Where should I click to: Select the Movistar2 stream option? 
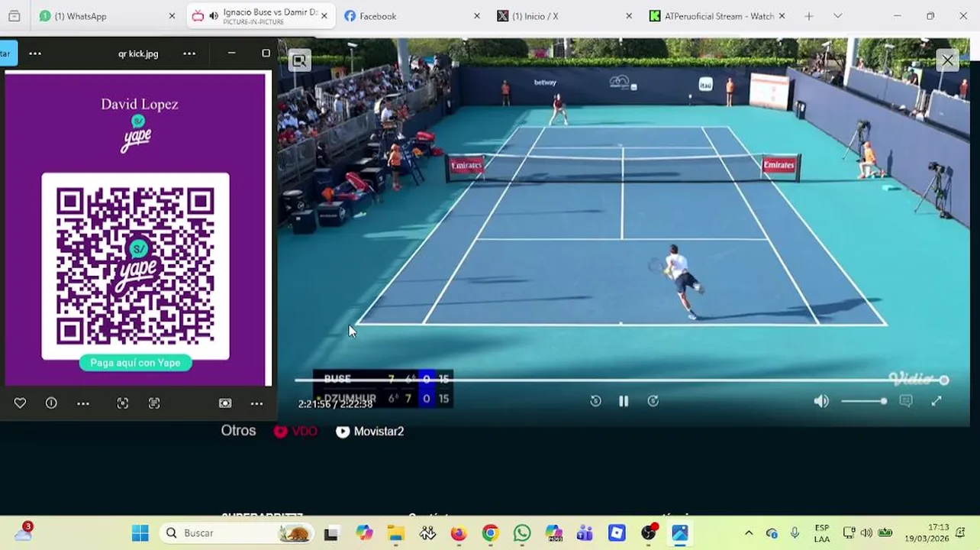370,432
